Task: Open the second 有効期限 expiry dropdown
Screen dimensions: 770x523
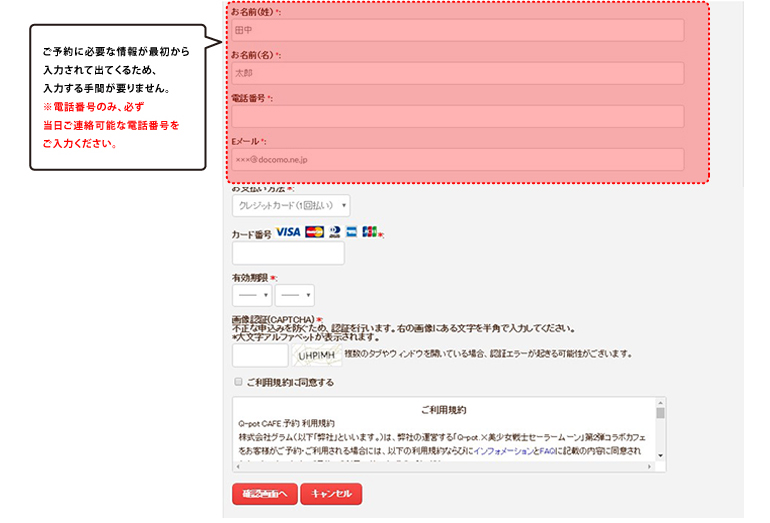Action: [294, 295]
